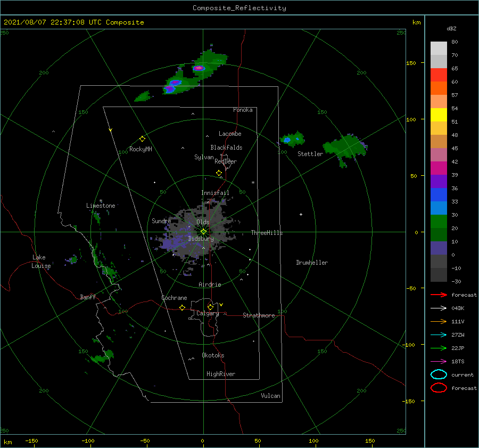Click the cyan 27ZW arrow icon

[439, 335]
